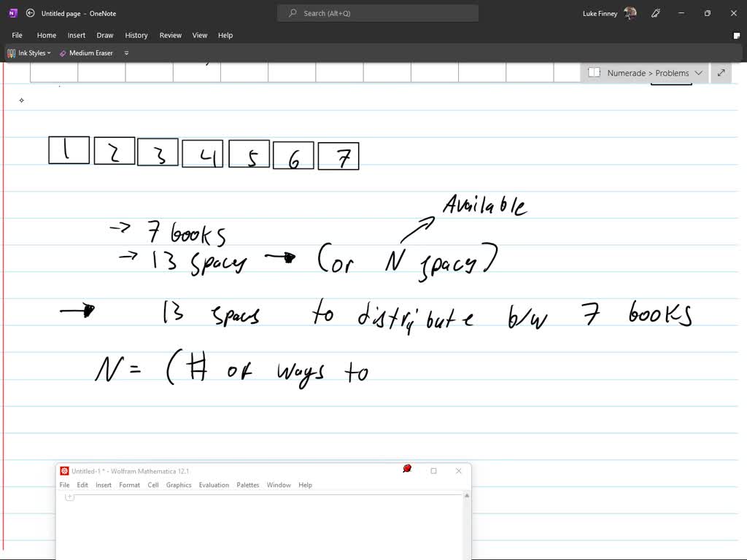
Task: Maximize the Mathematica window
Action: pos(433,471)
